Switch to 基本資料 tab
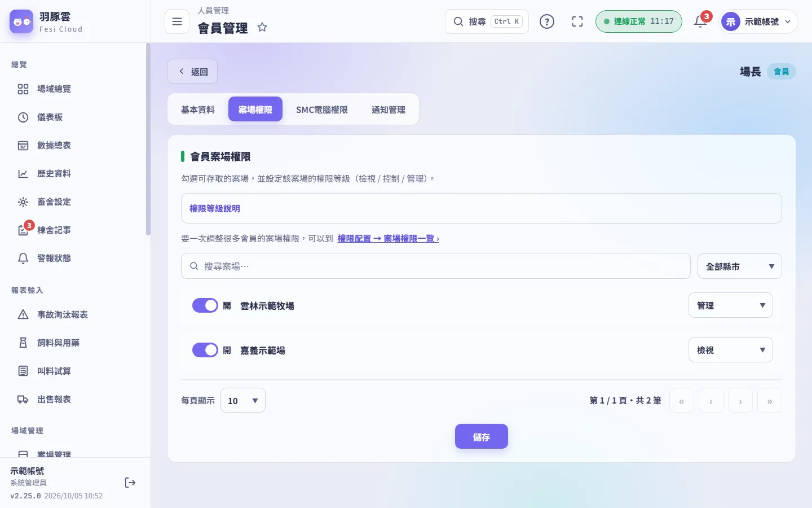Viewport: 812px width, 508px height. click(x=198, y=110)
